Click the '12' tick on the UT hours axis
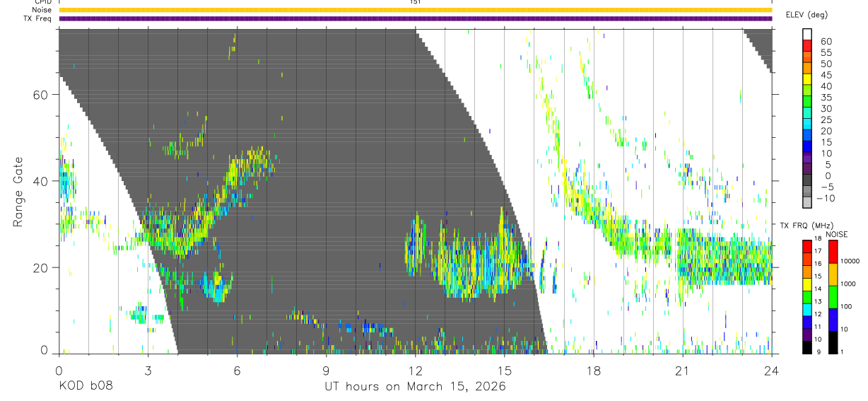This screenshot has height=401, width=868. click(416, 370)
